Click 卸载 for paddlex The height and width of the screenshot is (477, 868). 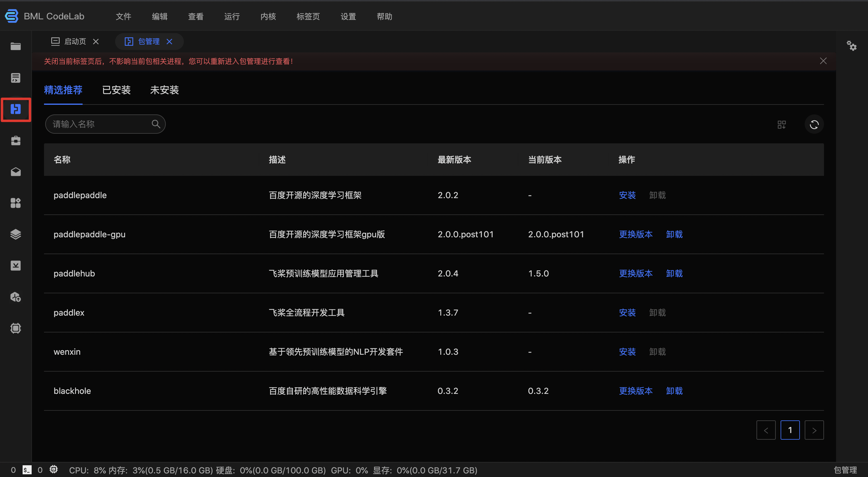[657, 313]
